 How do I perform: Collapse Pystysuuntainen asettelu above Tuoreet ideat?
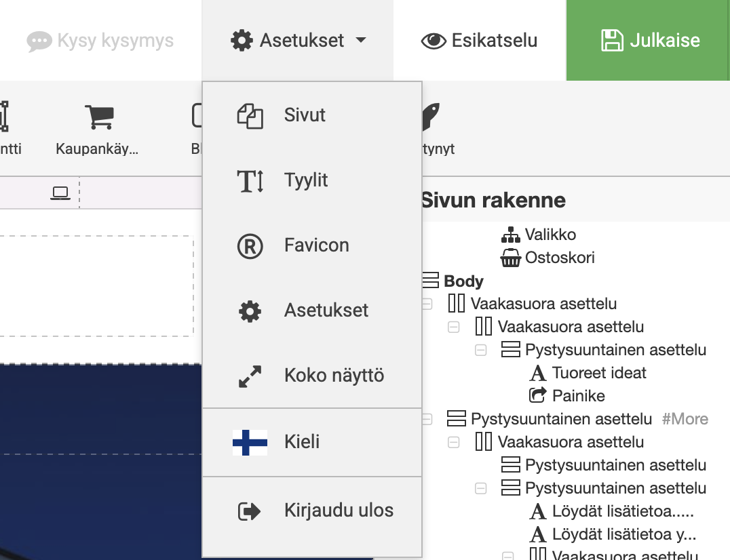481,350
